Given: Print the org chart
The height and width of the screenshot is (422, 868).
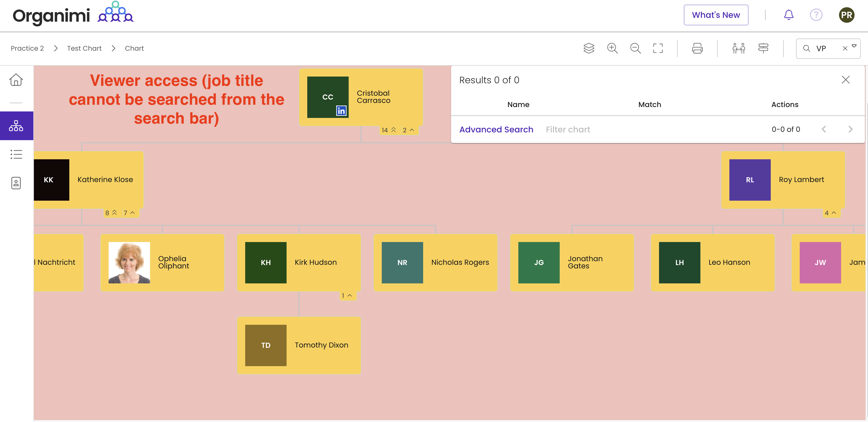Looking at the screenshot, I should [x=697, y=48].
